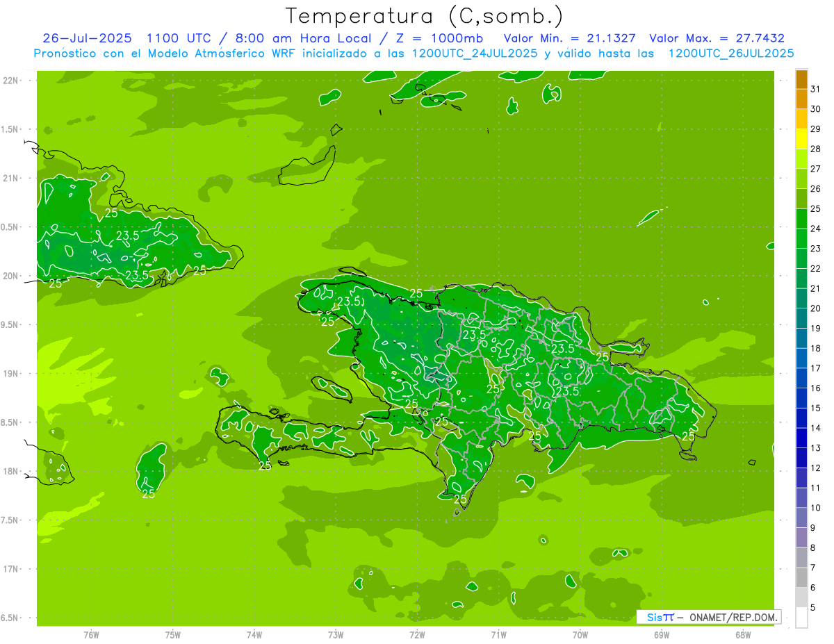Click the '18N' latitude axis label
The width and height of the screenshot is (834, 644).
pyautogui.click(x=12, y=471)
